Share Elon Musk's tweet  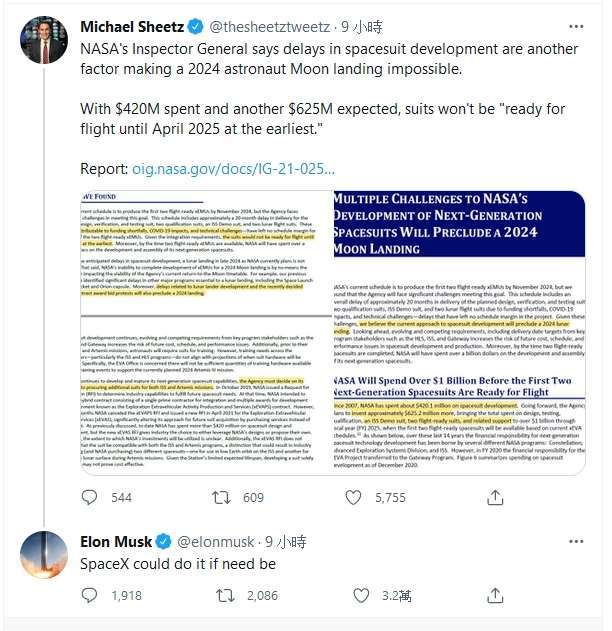point(495,595)
